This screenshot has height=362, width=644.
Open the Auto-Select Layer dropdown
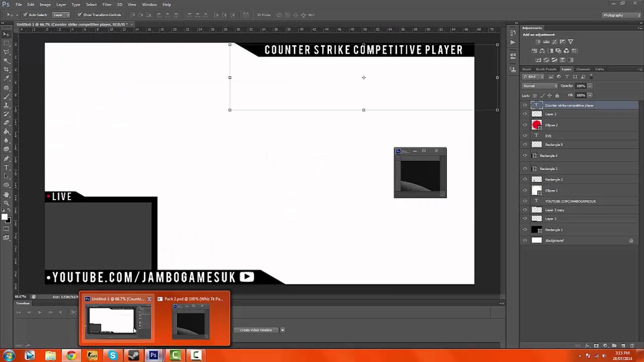click(x=61, y=15)
